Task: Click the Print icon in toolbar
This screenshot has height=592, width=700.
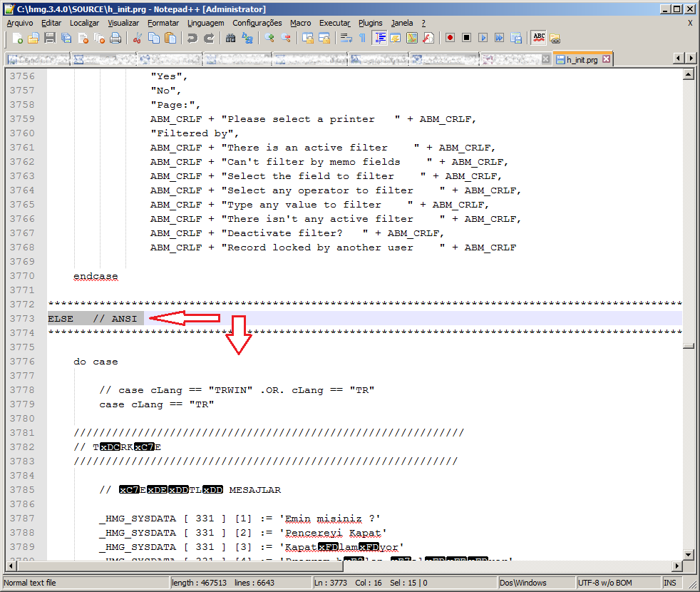Action: [115, 38]
